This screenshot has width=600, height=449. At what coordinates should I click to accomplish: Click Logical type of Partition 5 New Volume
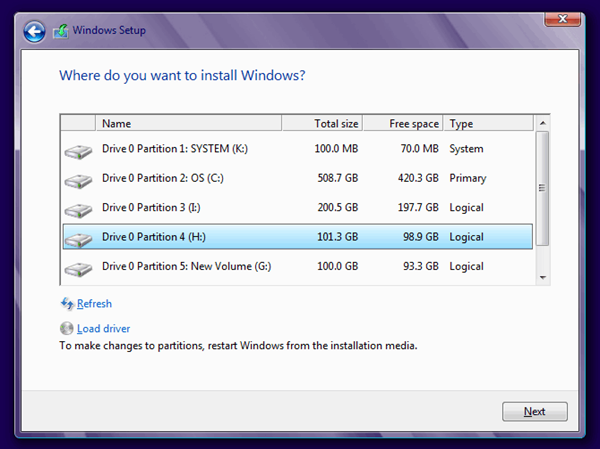[466, 267]
